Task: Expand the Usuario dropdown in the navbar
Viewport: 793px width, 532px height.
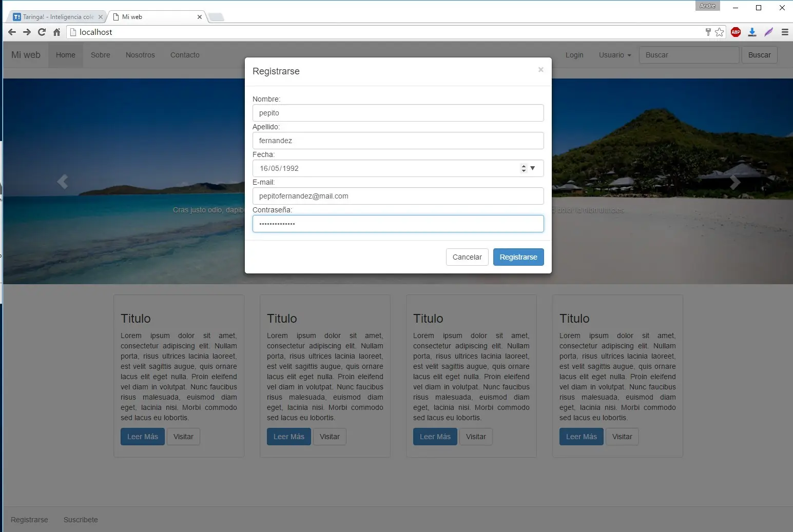Action: 615,55
